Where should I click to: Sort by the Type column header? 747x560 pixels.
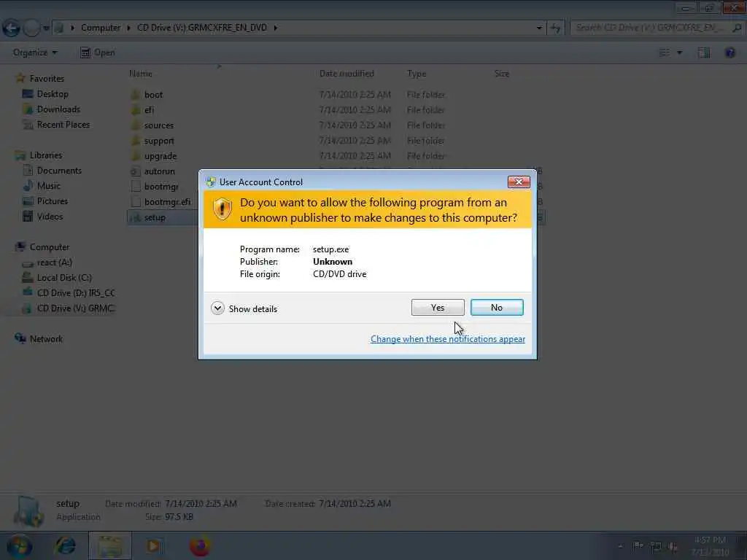pyautogui.click(x=417, y=74)
